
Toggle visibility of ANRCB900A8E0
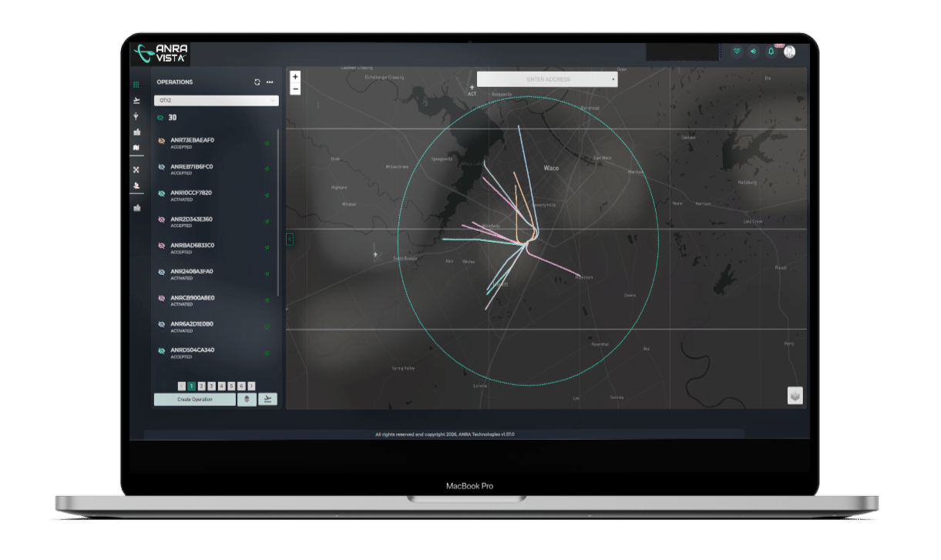pos(162,298)
